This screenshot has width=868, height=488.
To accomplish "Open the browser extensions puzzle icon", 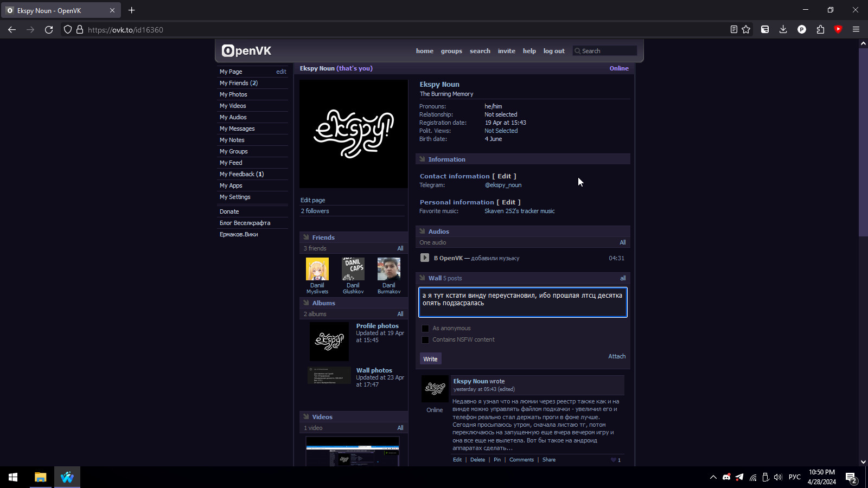I will pyautogui.click(x=820, y=30).
